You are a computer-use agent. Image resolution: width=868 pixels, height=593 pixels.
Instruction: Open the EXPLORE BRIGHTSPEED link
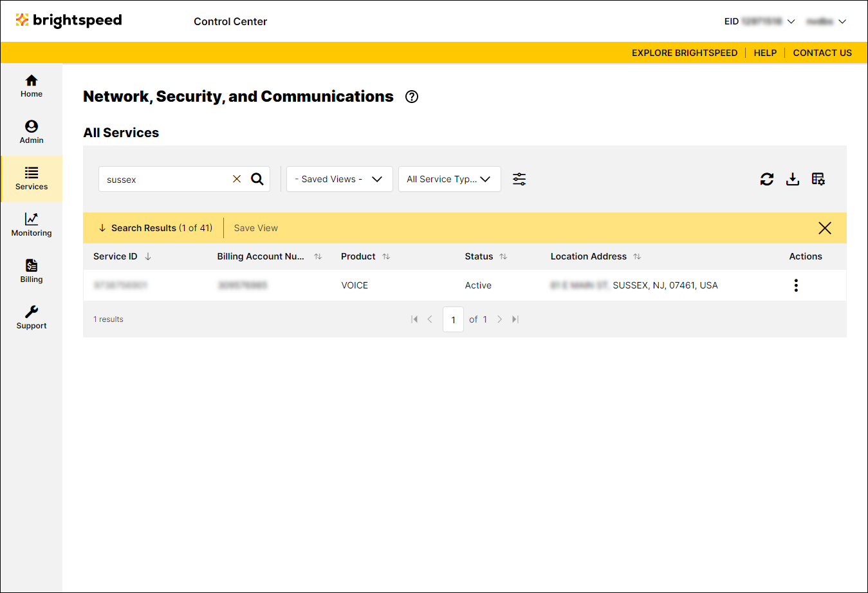(685, 53)
